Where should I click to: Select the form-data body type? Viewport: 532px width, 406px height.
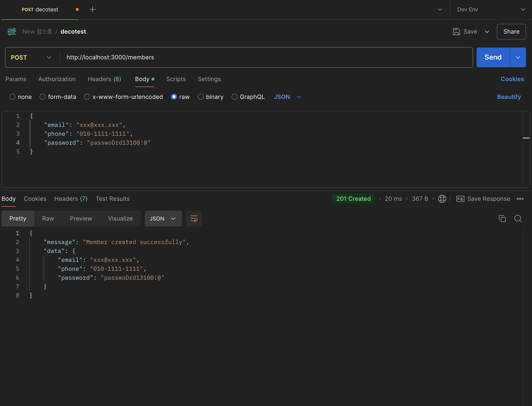point(43,97)
